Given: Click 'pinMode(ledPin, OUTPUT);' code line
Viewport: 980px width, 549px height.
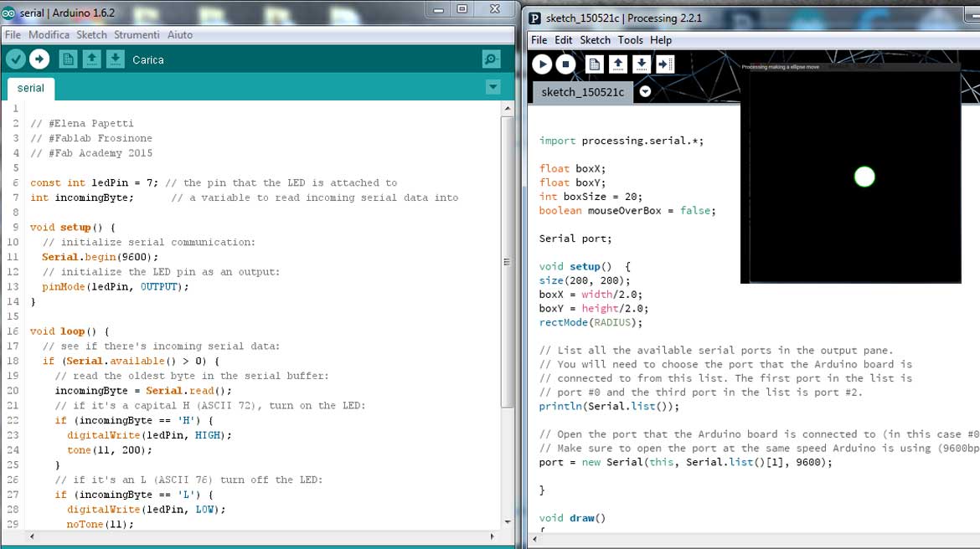Looking at the screenshot, I should click(115, 287).
